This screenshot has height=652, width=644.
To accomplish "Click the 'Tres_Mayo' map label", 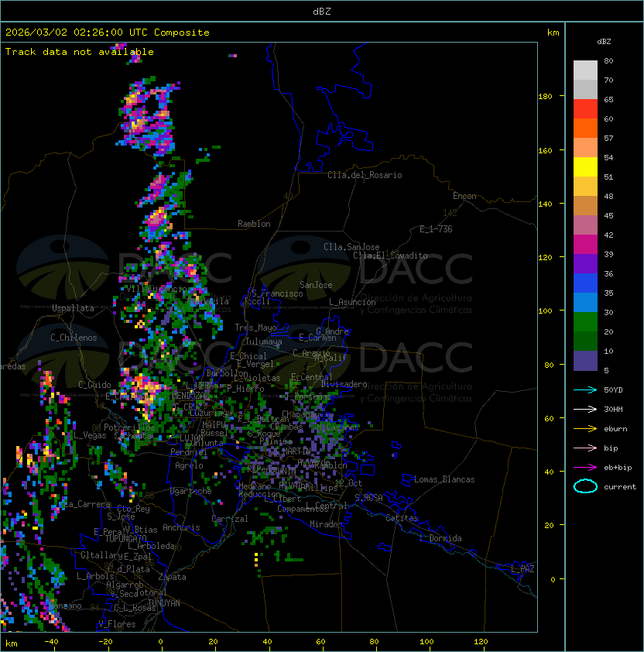I will 255,328.
